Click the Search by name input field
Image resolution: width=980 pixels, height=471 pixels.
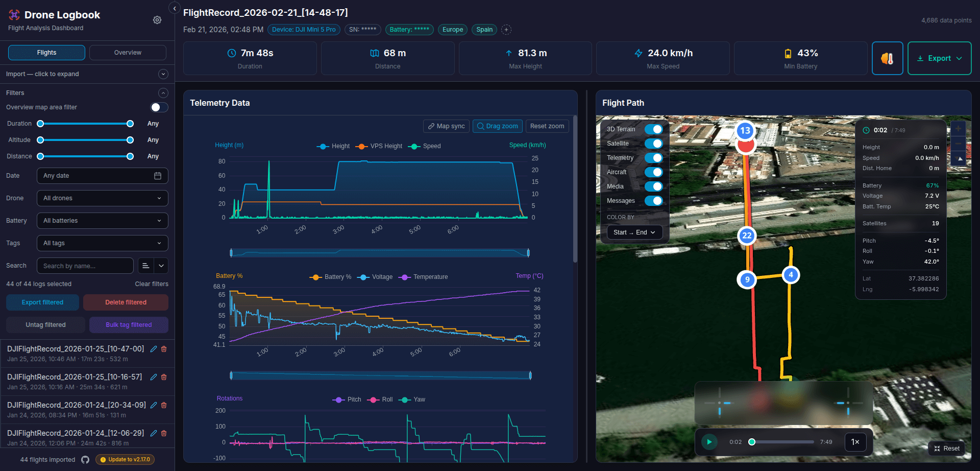point(85,266)
